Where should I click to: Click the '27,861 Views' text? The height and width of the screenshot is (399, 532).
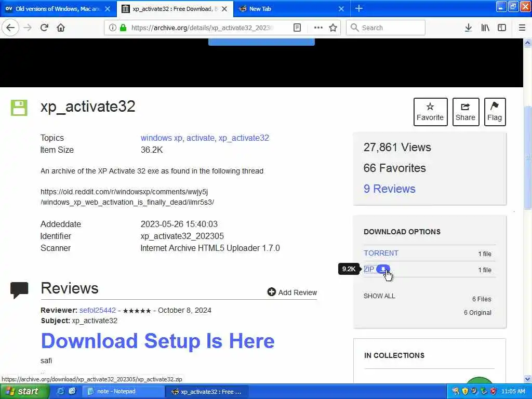pyautogui.click(x=397, y=147)
